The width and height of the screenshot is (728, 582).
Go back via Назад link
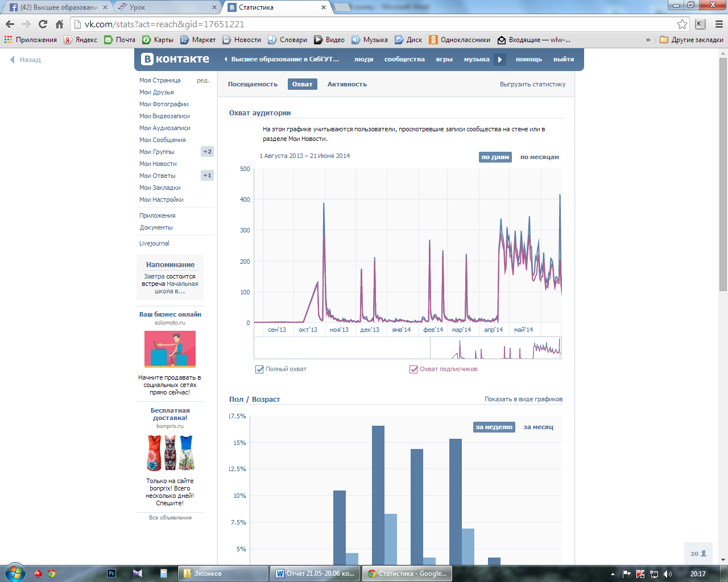pos(26,60)
